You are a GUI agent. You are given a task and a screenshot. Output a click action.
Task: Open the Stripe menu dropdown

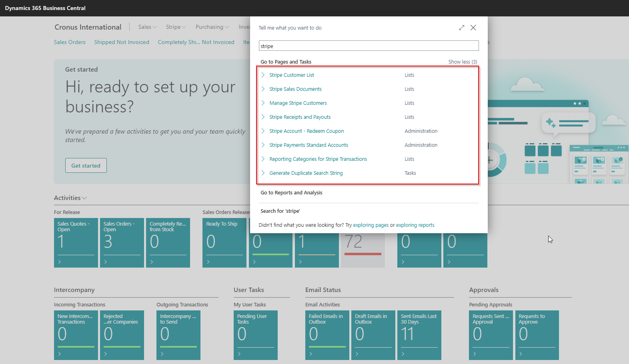point(176,27)
